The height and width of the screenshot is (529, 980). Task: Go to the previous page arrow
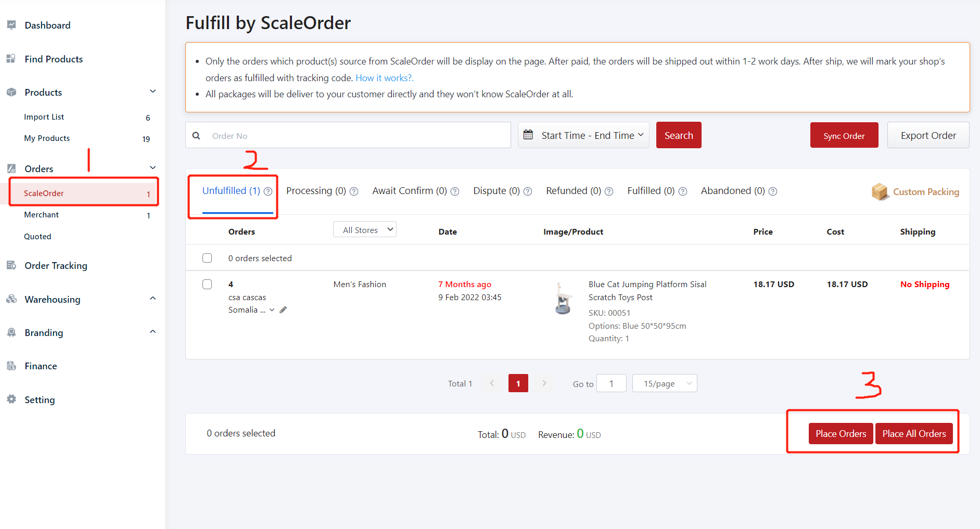click(x=492, y=383)
